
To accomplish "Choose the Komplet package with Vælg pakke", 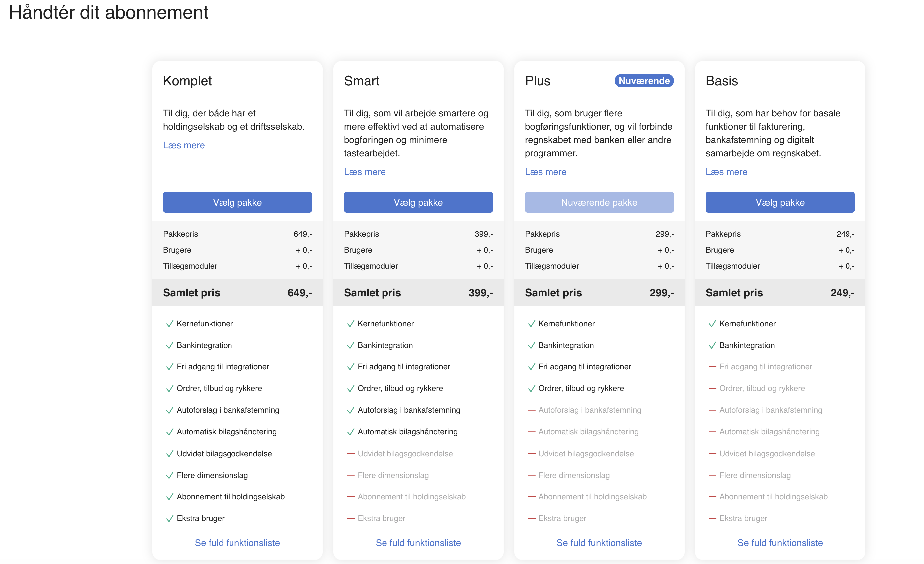I will (x=237, y=202).
